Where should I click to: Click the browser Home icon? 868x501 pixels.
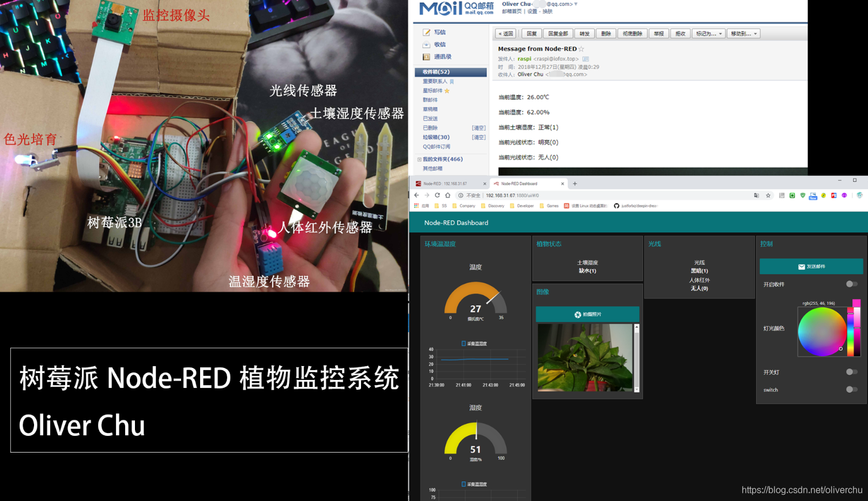point(448,195)
